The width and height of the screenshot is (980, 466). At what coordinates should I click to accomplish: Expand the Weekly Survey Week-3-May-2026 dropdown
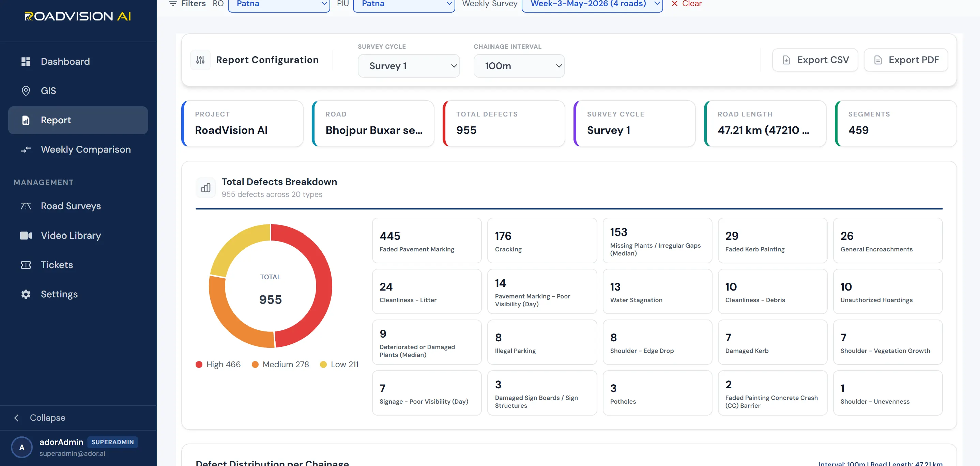tap(592, 4)
